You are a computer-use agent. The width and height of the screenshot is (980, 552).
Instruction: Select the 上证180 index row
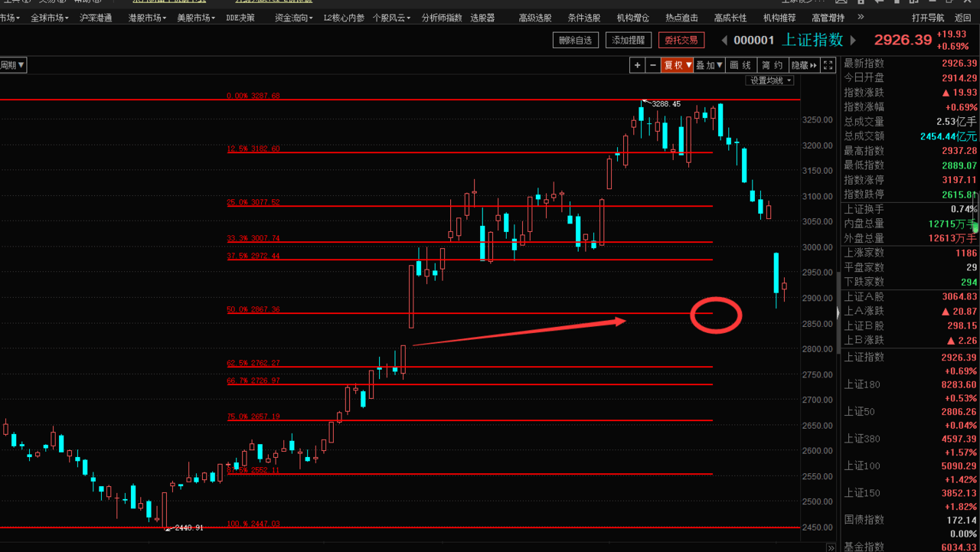tap(910, 384)
